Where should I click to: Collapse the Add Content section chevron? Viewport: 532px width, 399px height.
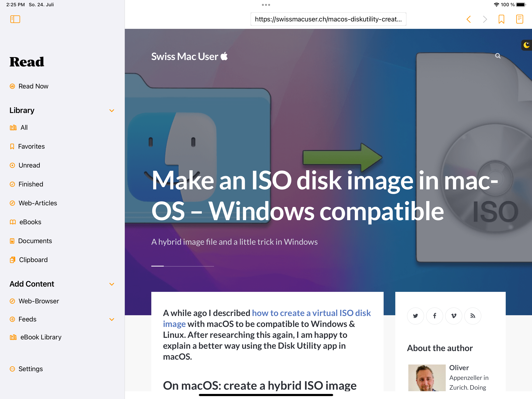pos(112,284)
